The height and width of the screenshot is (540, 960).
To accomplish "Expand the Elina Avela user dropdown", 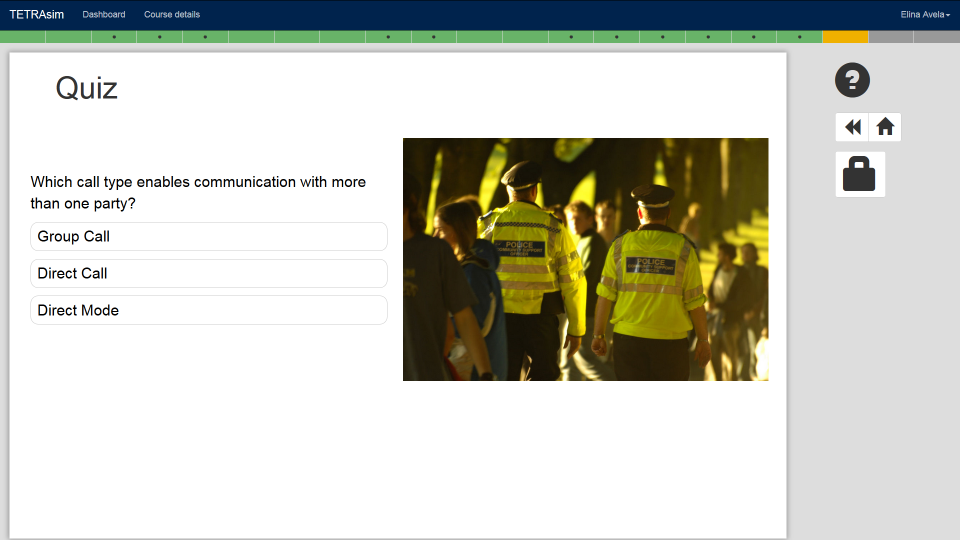I will (x=924, y=15).
